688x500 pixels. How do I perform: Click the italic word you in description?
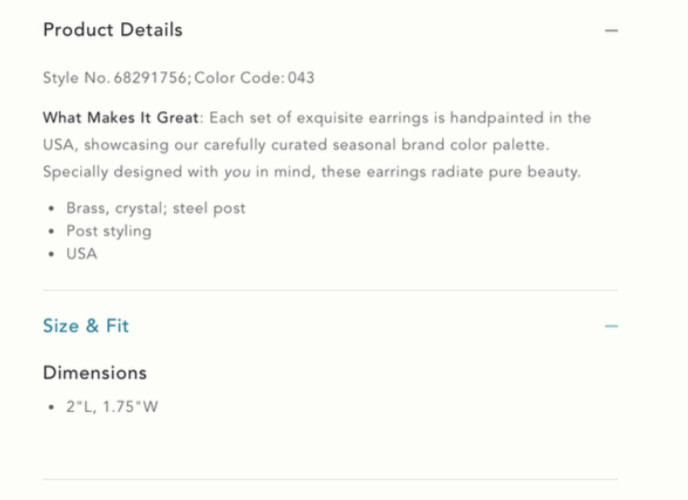coord(237,172)
